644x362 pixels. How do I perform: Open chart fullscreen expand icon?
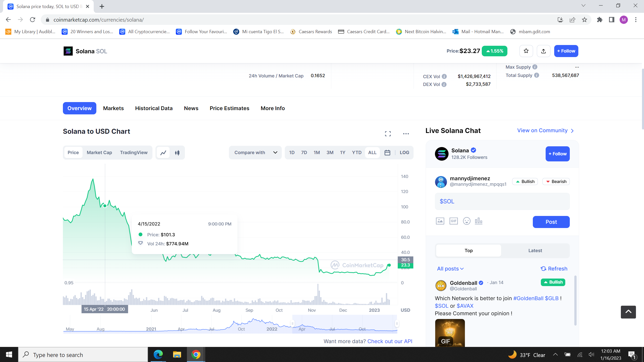(388, 134)
